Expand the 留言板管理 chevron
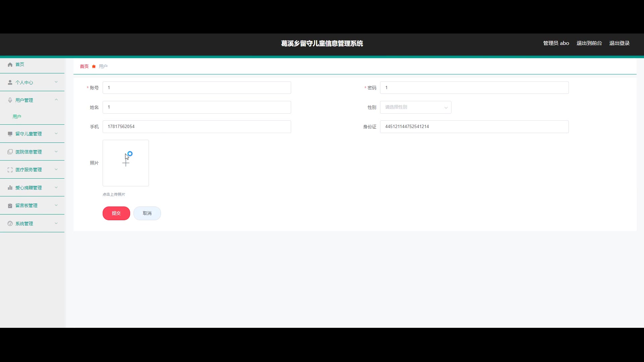 coord(56,205)
